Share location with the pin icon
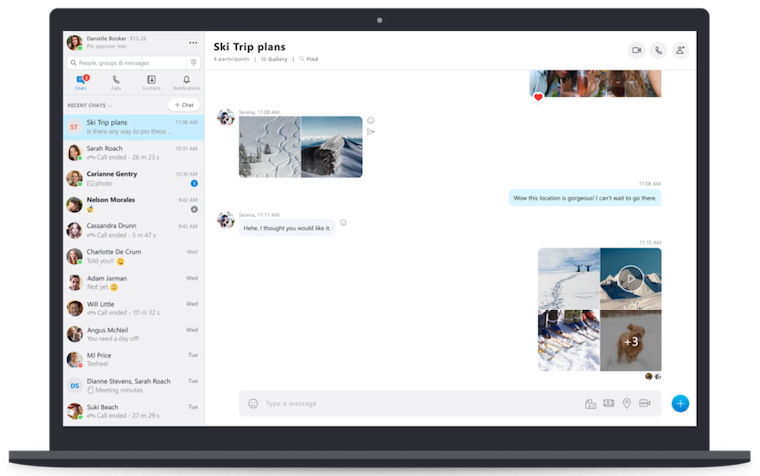 pyautogui.click(x=627, y=403)
